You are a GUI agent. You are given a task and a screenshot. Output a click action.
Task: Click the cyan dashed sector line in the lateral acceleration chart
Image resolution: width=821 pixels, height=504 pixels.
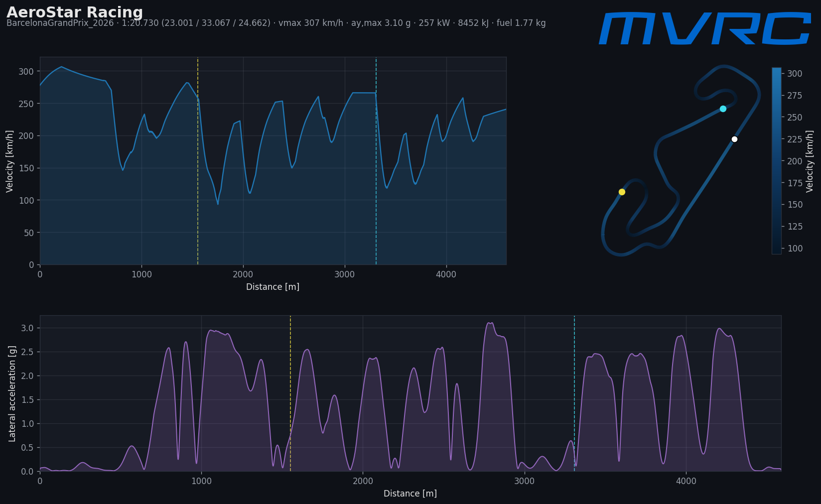coord(574,393)
